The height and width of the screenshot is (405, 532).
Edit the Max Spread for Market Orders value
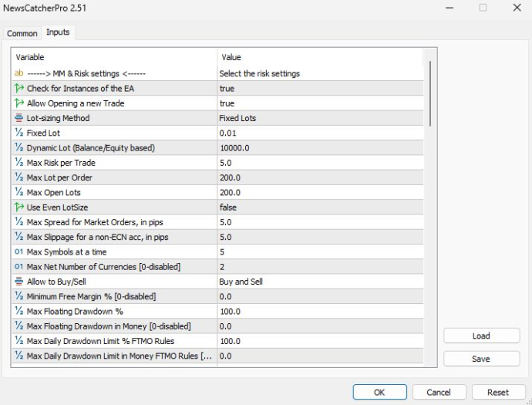(x=320, y=222)
